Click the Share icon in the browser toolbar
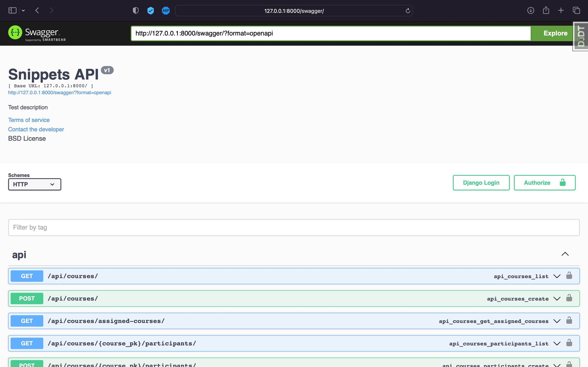The width and height of the screenshot is (588, 367). [546, 10]
